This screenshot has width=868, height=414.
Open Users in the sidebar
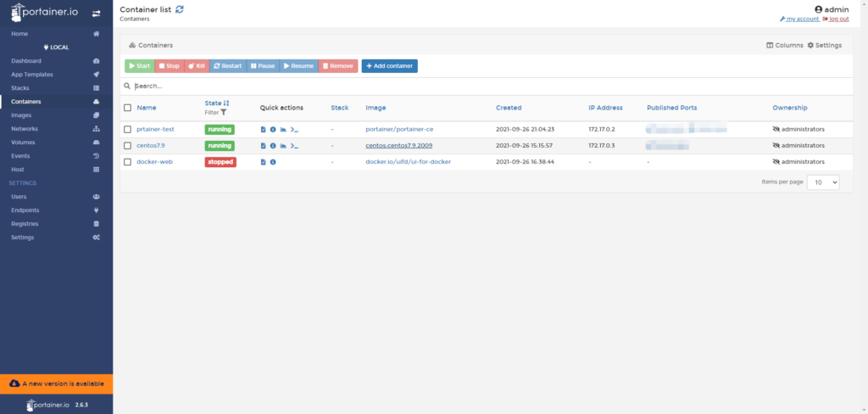click(x=57, y=197)
